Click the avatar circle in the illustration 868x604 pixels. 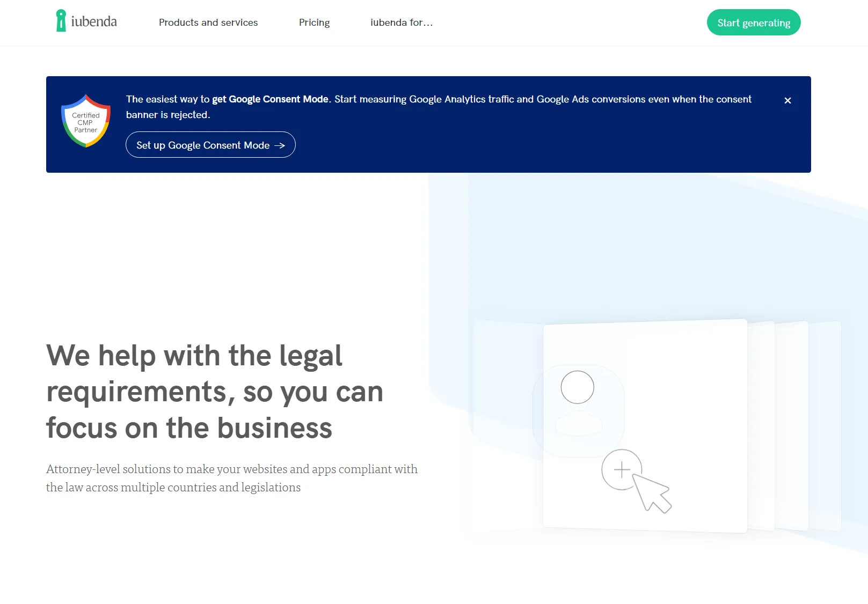(577, 387)
